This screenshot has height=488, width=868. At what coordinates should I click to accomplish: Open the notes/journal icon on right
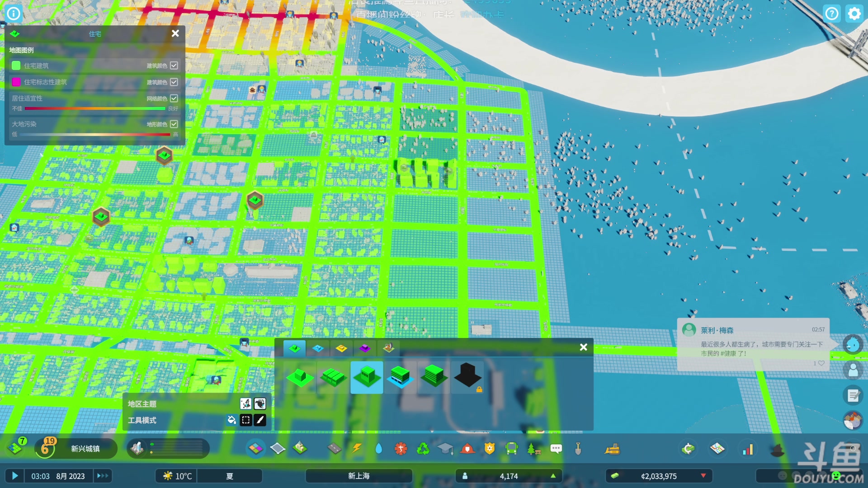tap(853, 395)
